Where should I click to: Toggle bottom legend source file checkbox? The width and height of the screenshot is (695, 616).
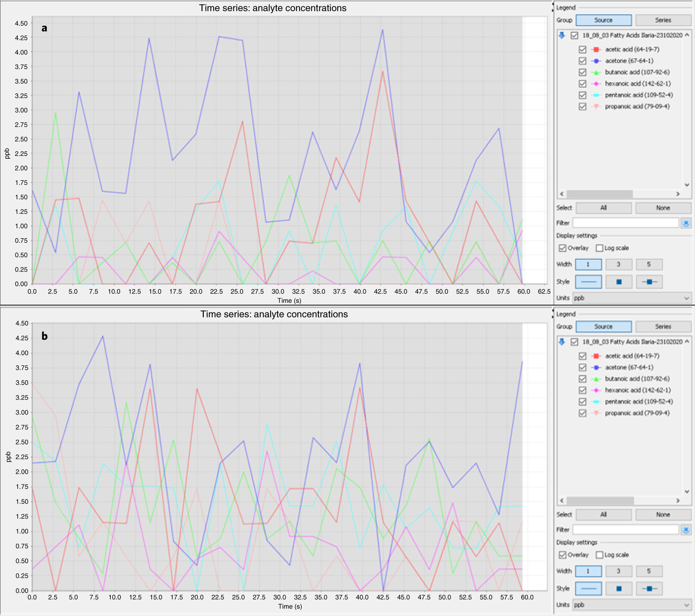(575, 342)
